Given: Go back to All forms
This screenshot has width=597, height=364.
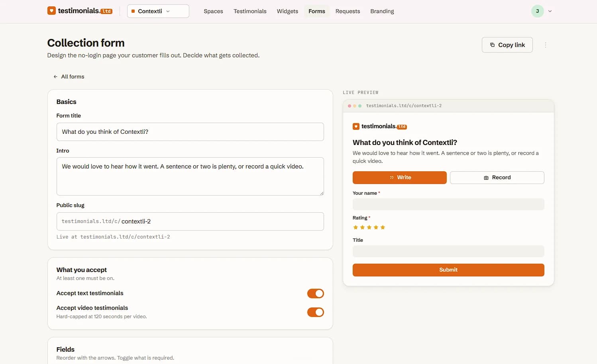Looking at the screenshot, I should click(x=69, y=76).
